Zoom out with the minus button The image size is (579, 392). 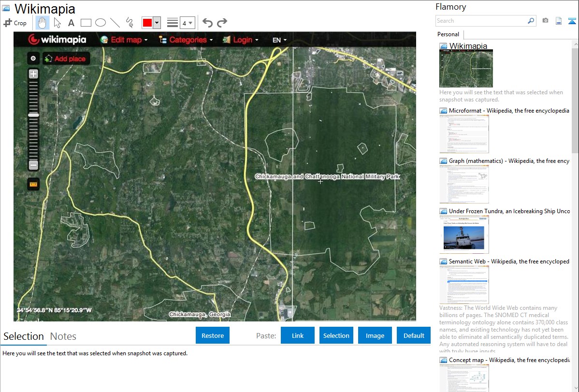[33, 165]
